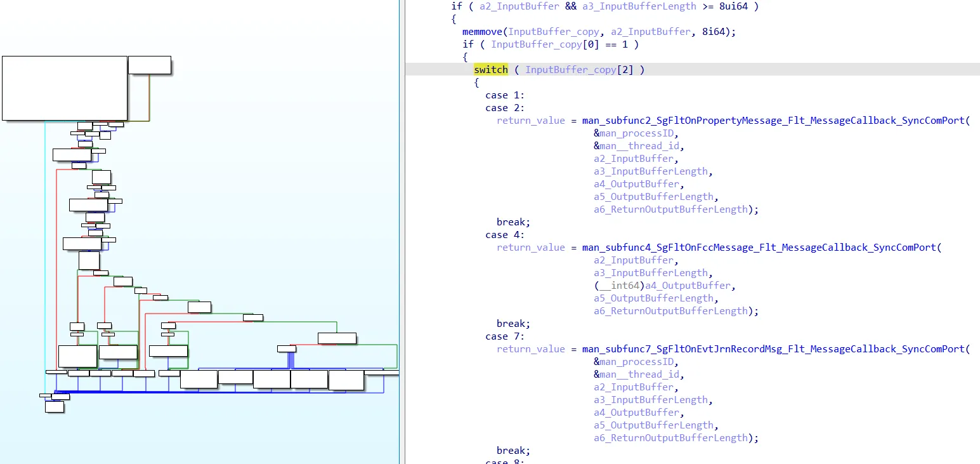
Task: Select return_value in the case 4 assignment
Action: (x=530, y=248)
